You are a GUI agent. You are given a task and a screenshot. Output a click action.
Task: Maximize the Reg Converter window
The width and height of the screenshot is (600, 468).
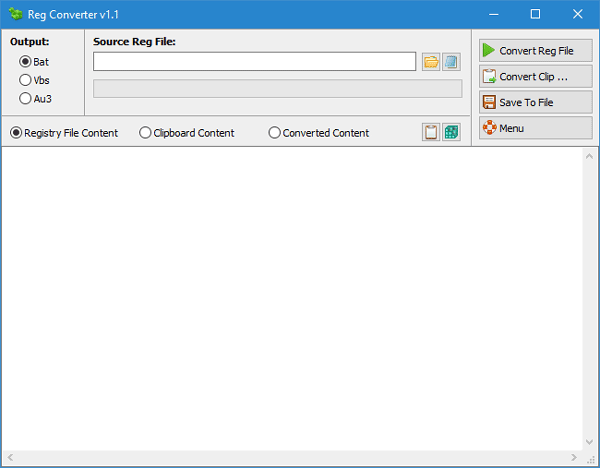[535, 15]
